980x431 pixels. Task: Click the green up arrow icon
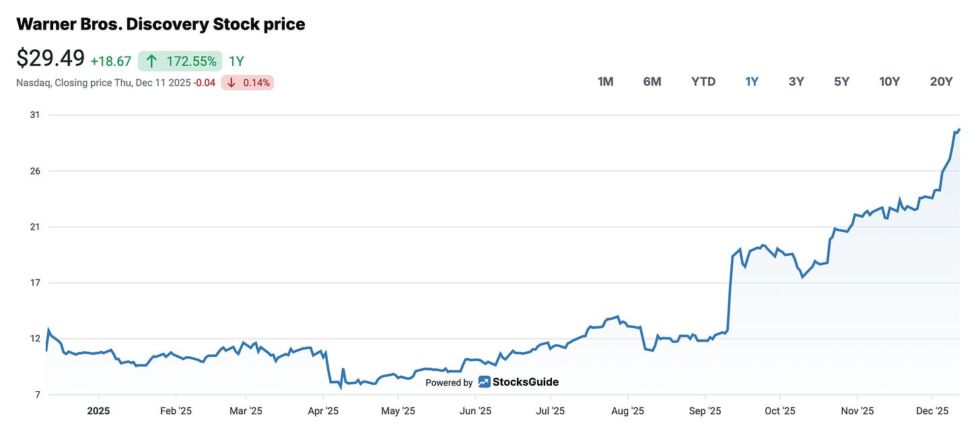pos(152,61)
